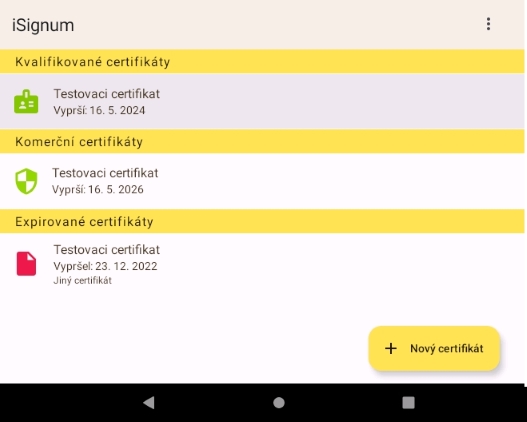527x422 pixels.
Task: Click Testovaci certifikat title under Kvalifikované
Action: tap(107, 94)
